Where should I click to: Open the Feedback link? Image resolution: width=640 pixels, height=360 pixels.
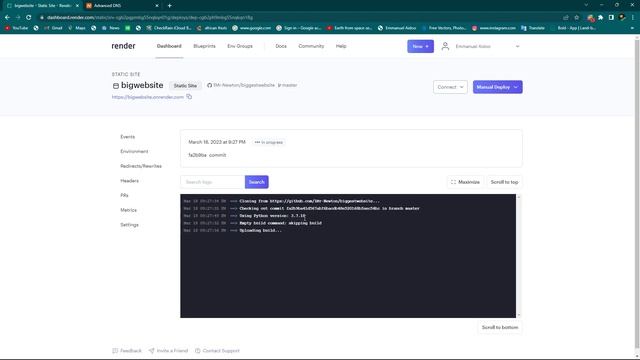127,351
